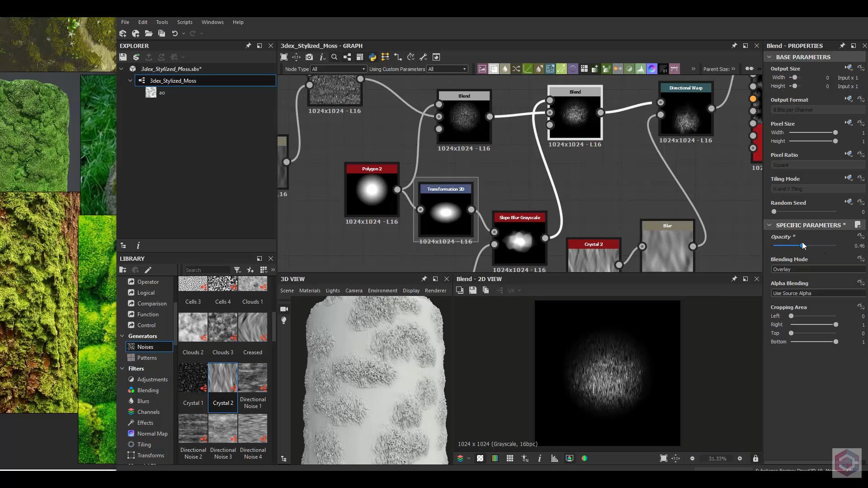Click the lightbulb icon in 3D view

[x=284, y=320]
